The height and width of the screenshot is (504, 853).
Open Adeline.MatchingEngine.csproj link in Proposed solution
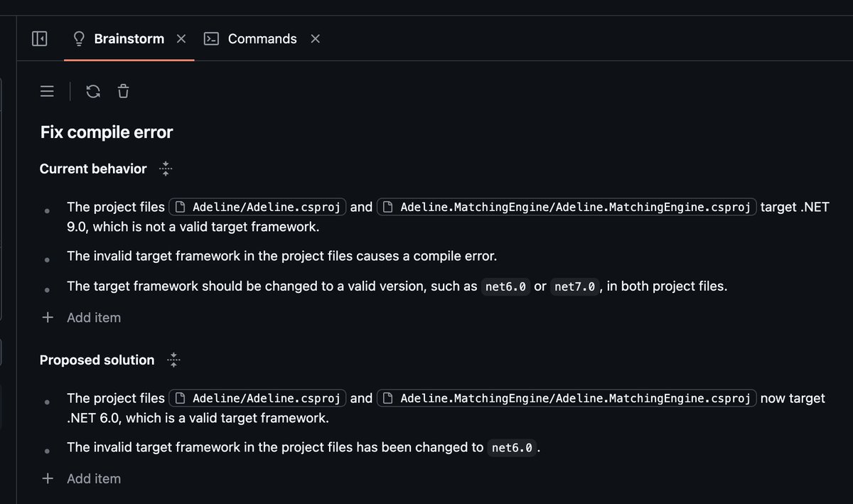[x=567, y=399]
